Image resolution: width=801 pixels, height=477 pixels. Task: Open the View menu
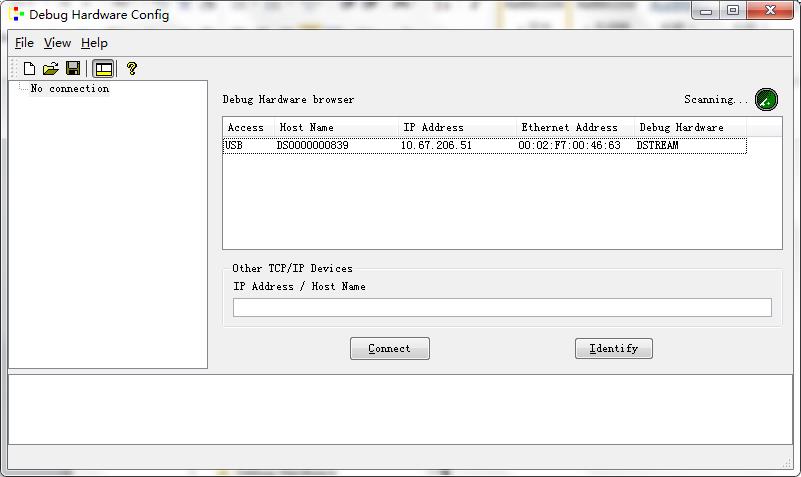coord(57,43)
